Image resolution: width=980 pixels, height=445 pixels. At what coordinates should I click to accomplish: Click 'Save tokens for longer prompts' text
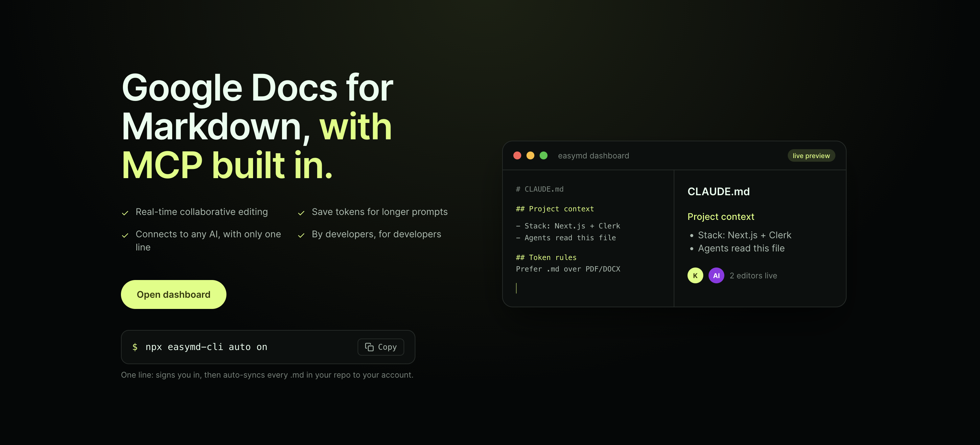click(x=380, y=212)
